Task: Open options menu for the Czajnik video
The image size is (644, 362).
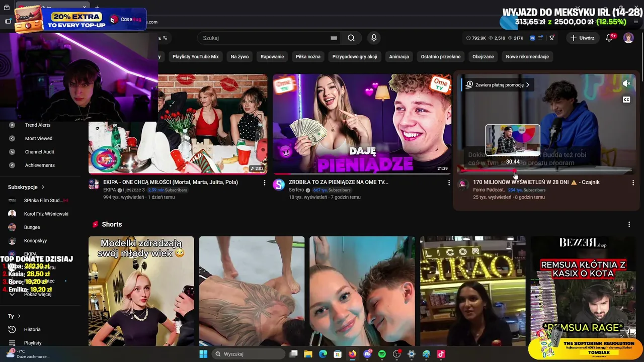Action: (633, 183)
